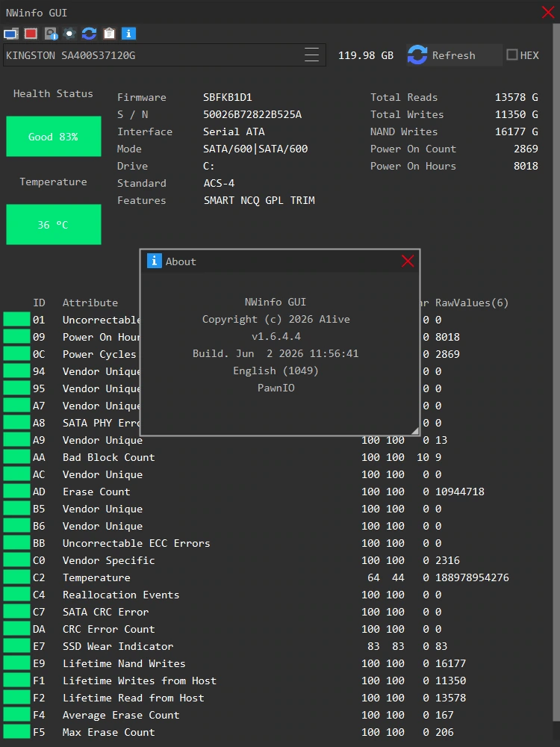Click the blue info toolbar icon

coord(128,34)
